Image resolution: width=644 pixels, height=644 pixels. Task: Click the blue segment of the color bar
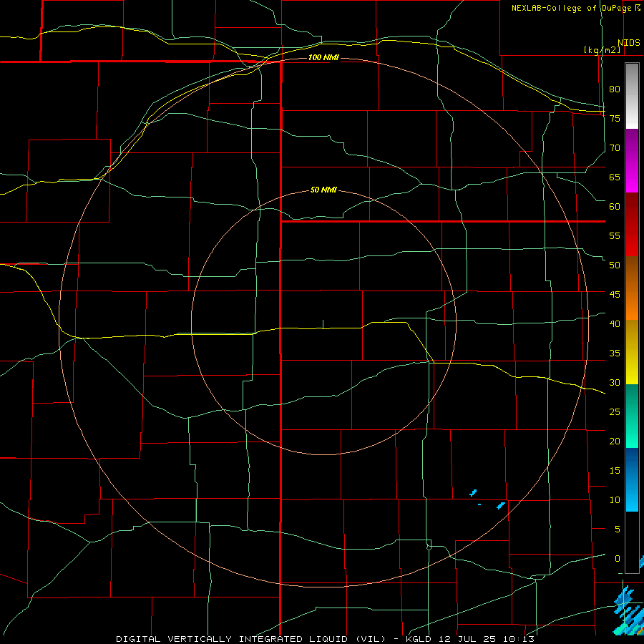632,479
